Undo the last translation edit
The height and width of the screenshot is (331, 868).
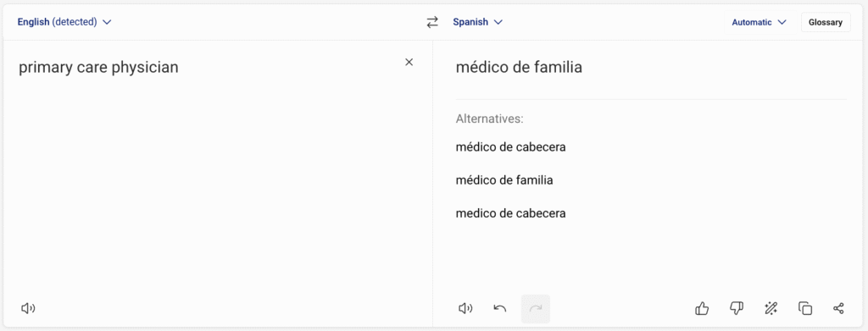[x=500, y=308]
